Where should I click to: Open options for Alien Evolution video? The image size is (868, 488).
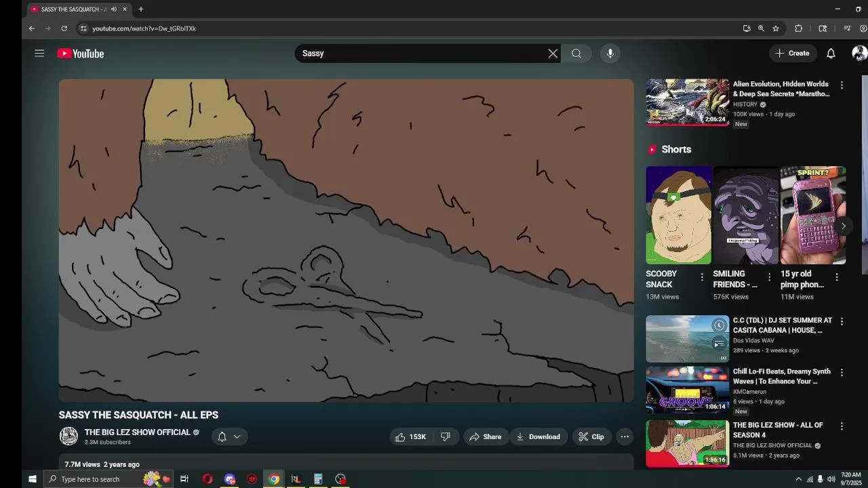[x=842, y=85]
